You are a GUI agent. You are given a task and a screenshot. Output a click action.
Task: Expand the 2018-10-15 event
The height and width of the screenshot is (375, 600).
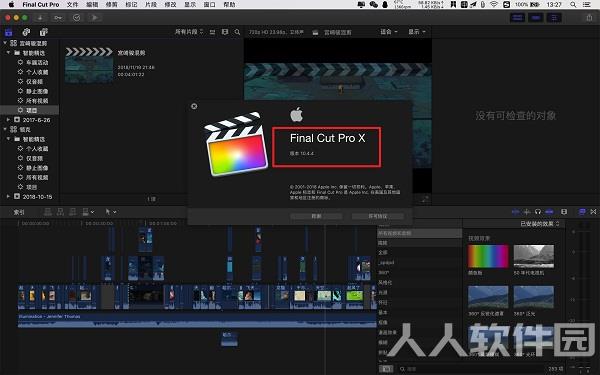pos(8,196)
